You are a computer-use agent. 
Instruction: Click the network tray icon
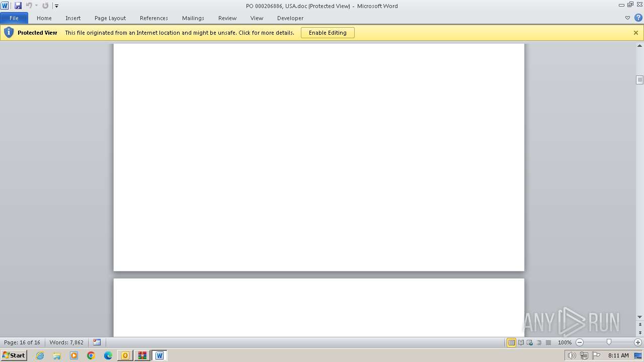click(x=584, y=355)
